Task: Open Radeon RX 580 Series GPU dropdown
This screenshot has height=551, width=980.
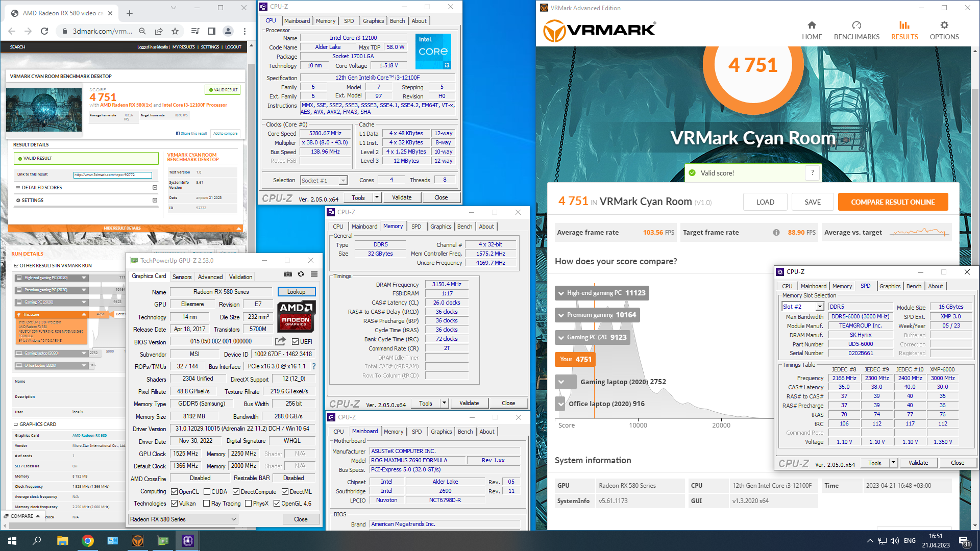Action: point(183,519)
